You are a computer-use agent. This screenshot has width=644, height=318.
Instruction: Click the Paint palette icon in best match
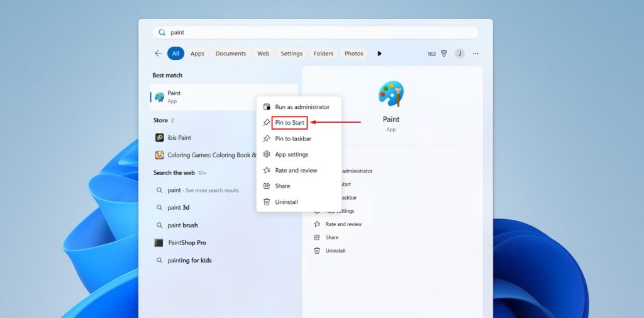(159, 97)
